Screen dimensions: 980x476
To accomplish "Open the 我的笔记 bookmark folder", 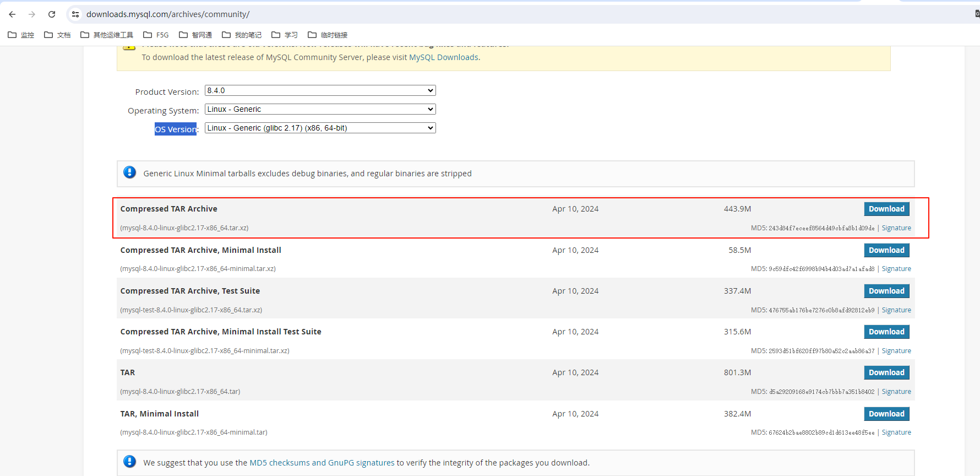I will click(242, 35).
